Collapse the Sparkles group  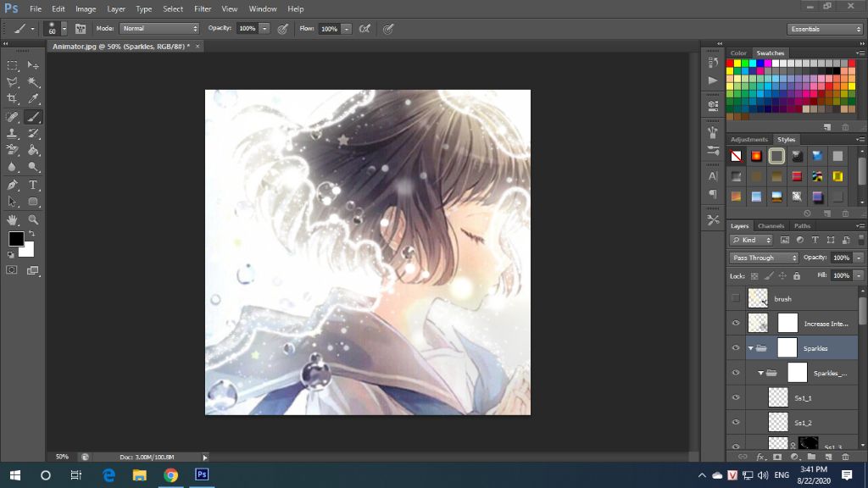pos(751,348)
